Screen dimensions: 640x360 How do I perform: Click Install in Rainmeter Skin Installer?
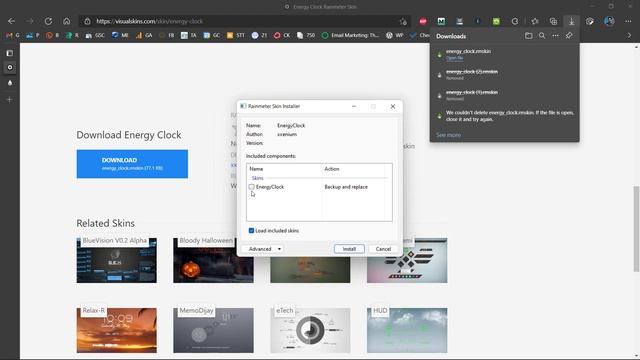coord(349,249)
